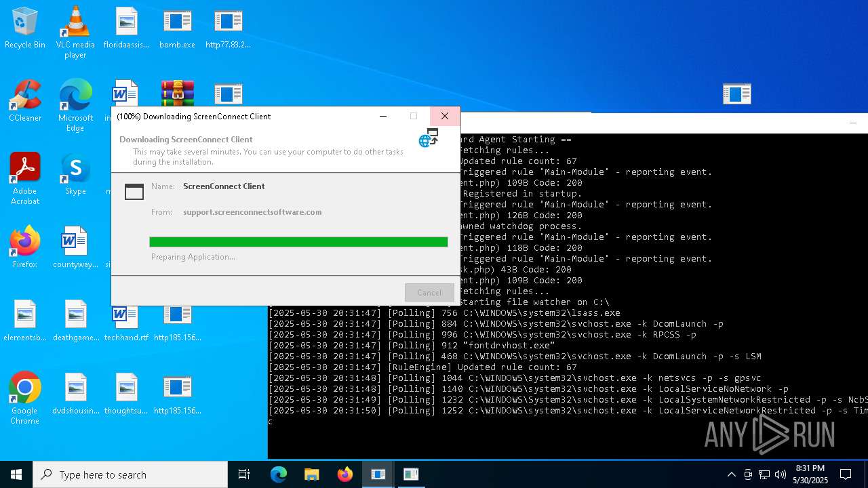Click the console line mentioning lsass.exe

(444, 313)
